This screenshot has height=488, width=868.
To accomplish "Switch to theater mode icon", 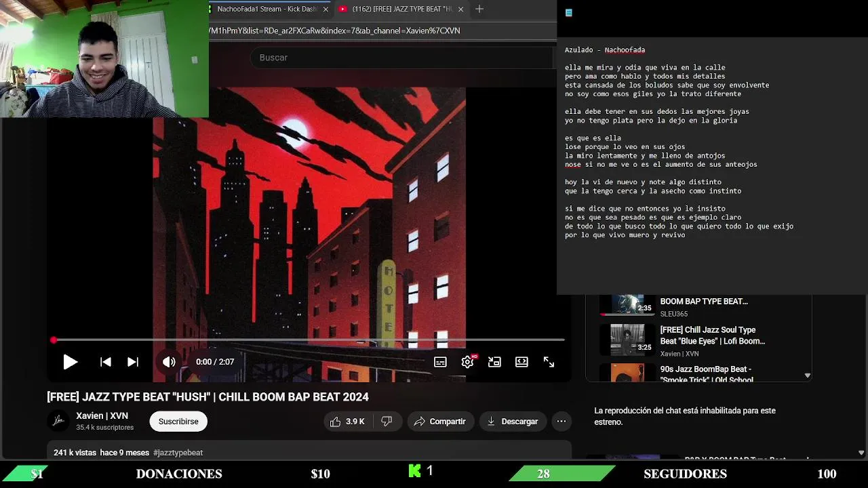I will click(x=521, y=362).
